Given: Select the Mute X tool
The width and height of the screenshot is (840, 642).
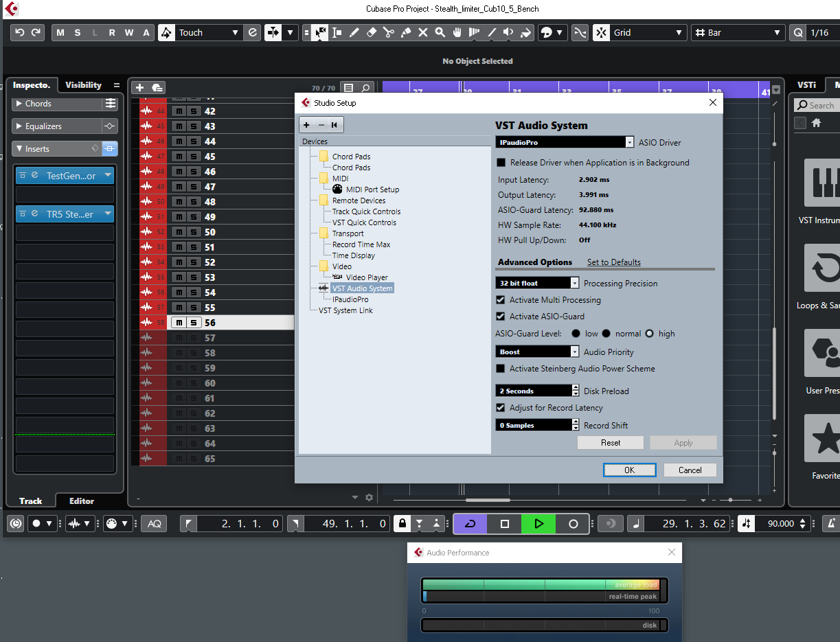Looking at the screenshot, I should tap(423, 32).
